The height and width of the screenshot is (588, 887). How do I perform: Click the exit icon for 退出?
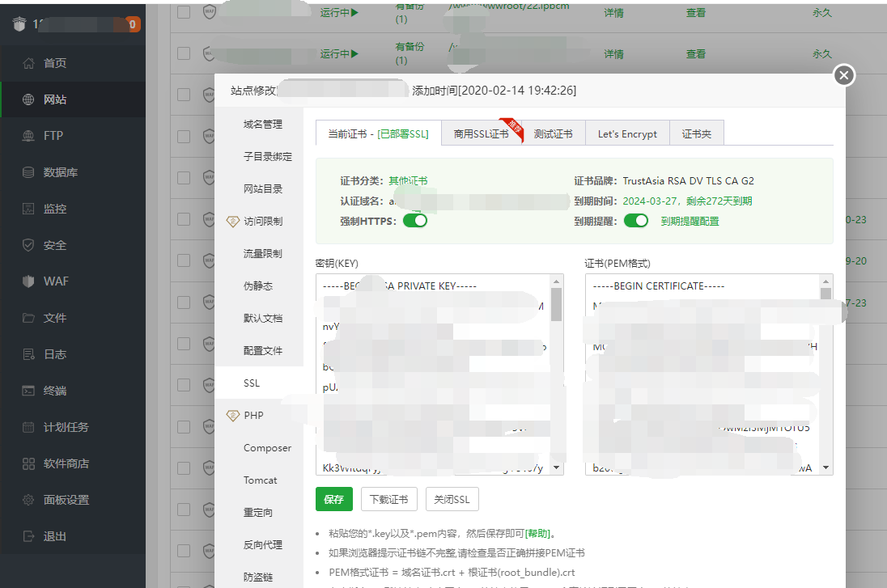coord(28,536)
